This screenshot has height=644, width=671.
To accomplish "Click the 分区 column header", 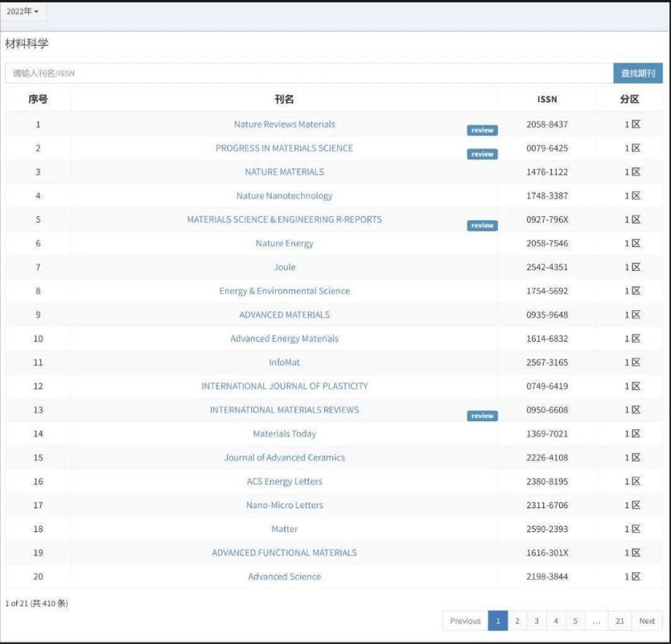I will point(629,99).
